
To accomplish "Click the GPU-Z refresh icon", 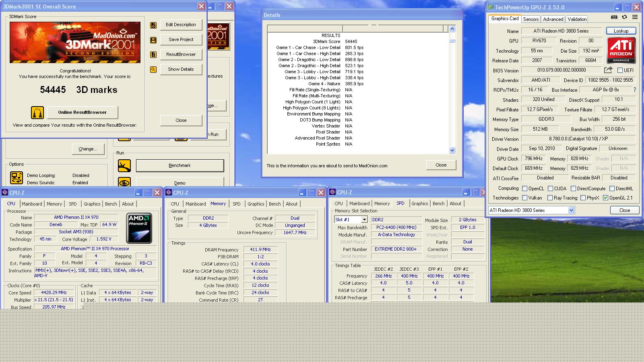I will click(624, 17).
